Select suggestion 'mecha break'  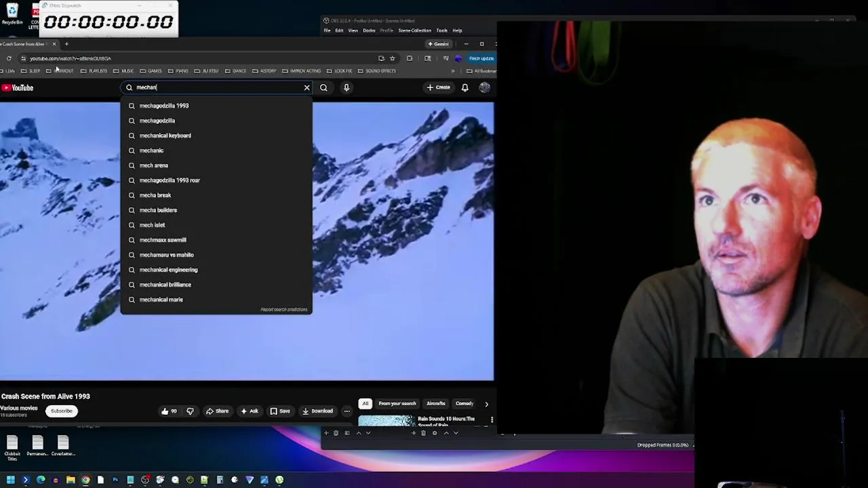(216, 195)
